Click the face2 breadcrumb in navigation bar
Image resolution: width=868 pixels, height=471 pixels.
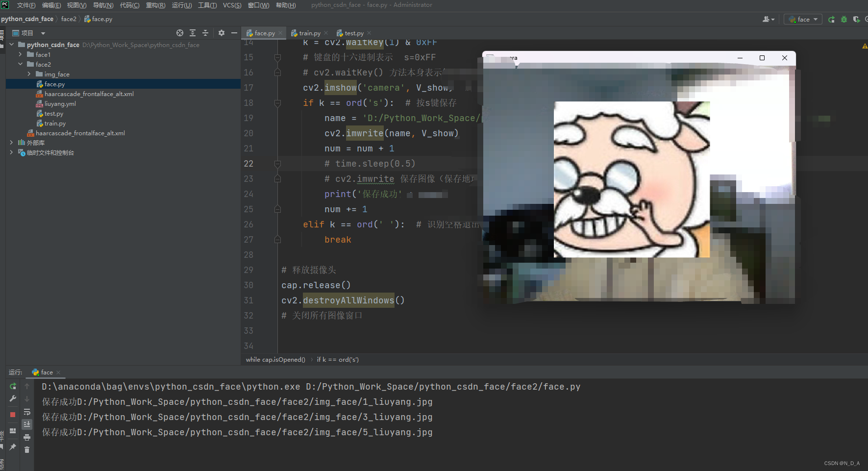(x=69, y=19)
